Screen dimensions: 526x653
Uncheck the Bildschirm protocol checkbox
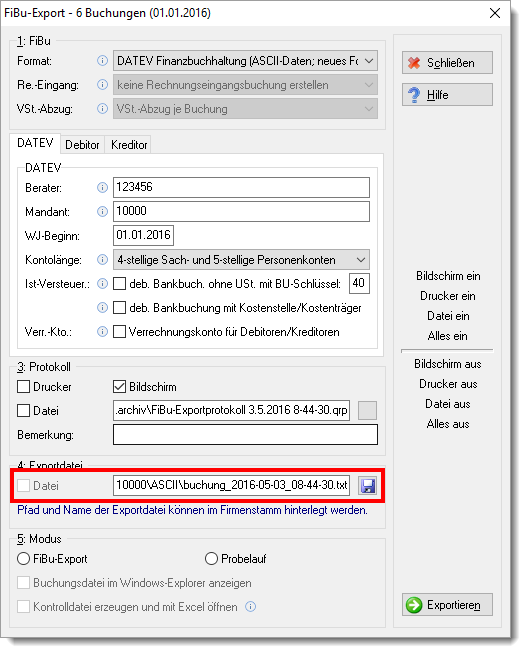pyautogui.click(x=120, y=387)
